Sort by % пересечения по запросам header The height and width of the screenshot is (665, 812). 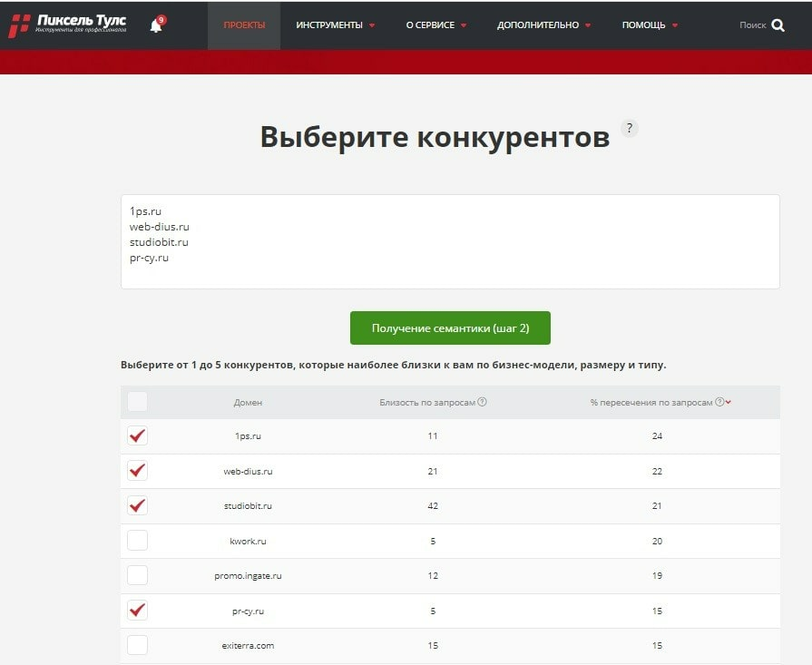[651, 403]
